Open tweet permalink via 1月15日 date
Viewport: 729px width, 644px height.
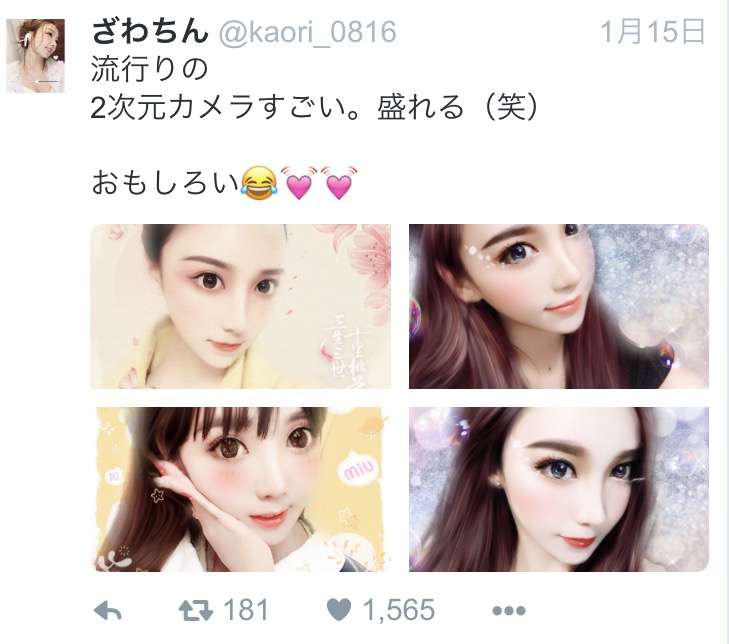pyautogui.click(x=653, y=32)
